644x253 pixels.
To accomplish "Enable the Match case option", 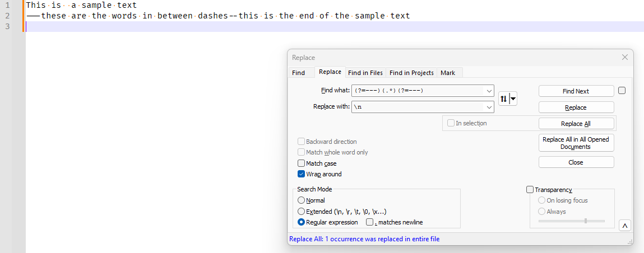I will [301, 163].
